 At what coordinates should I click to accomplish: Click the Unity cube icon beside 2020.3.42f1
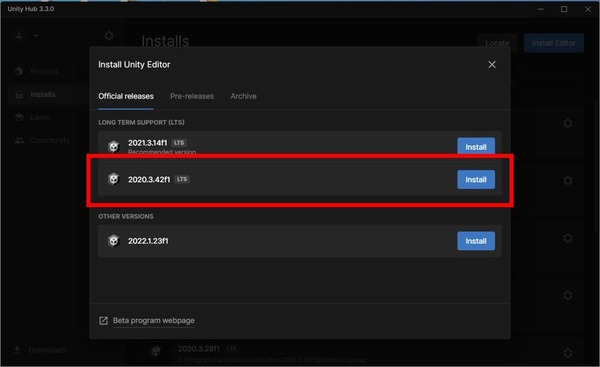[113, 179]
